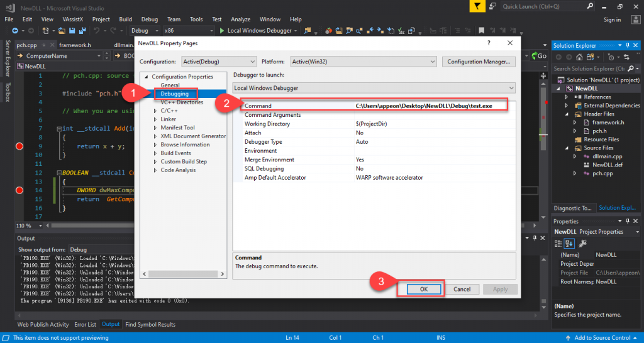
Task: Expand the C/C++ property node
Action: pyautogui.click(x=155, y=111)
